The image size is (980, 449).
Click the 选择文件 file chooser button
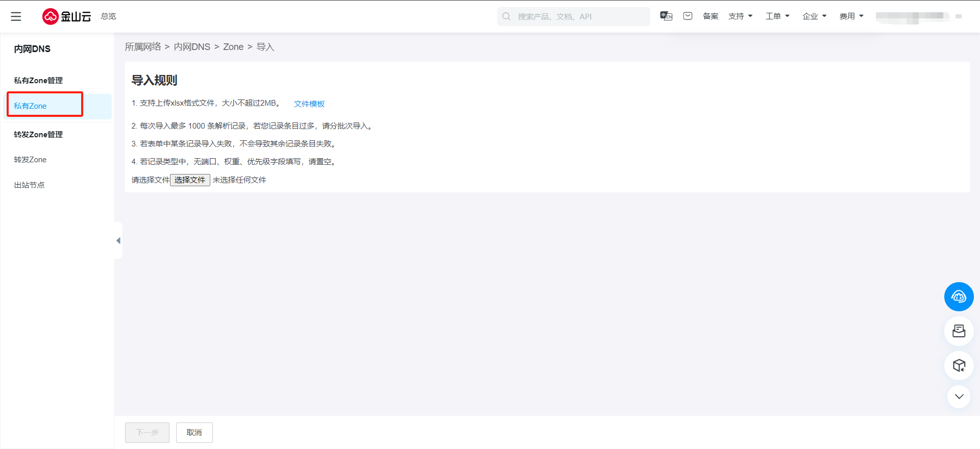pos(190,180)
